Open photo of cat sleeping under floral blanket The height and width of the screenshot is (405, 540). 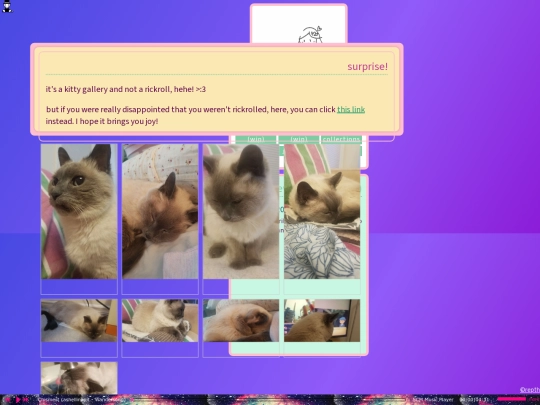(x=160, y=211)
